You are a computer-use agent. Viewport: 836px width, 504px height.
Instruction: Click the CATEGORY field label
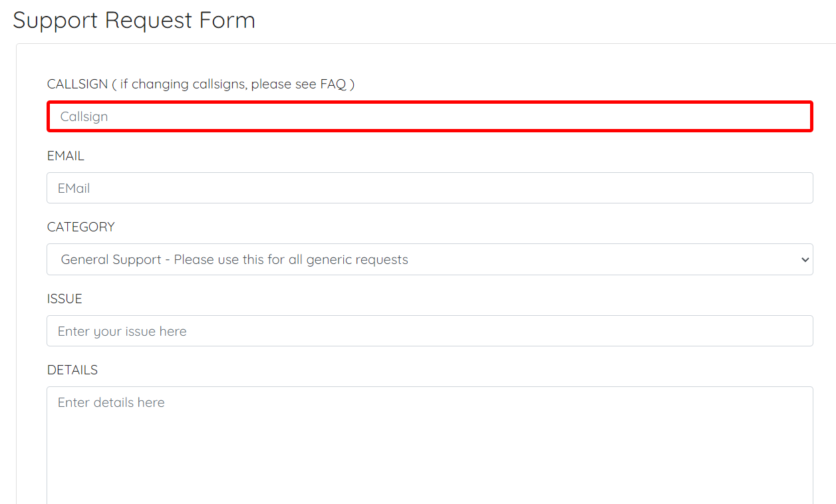[x=81, y=227]
